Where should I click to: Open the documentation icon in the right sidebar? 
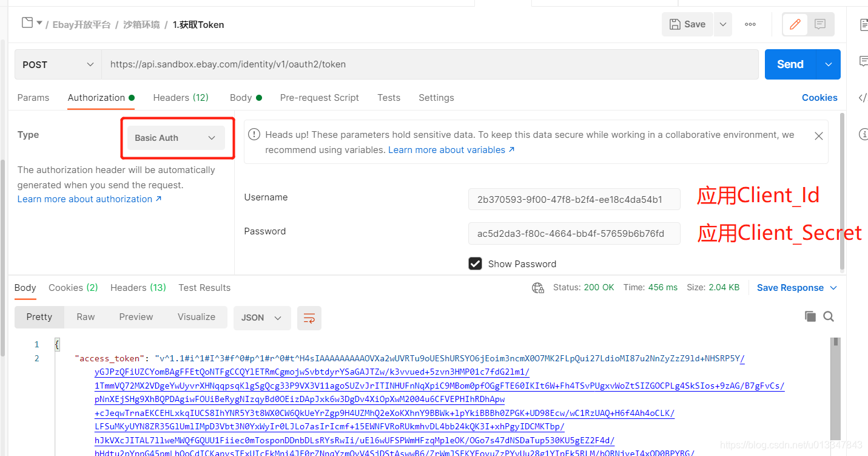pyautogui.click(x=863, y=25)
